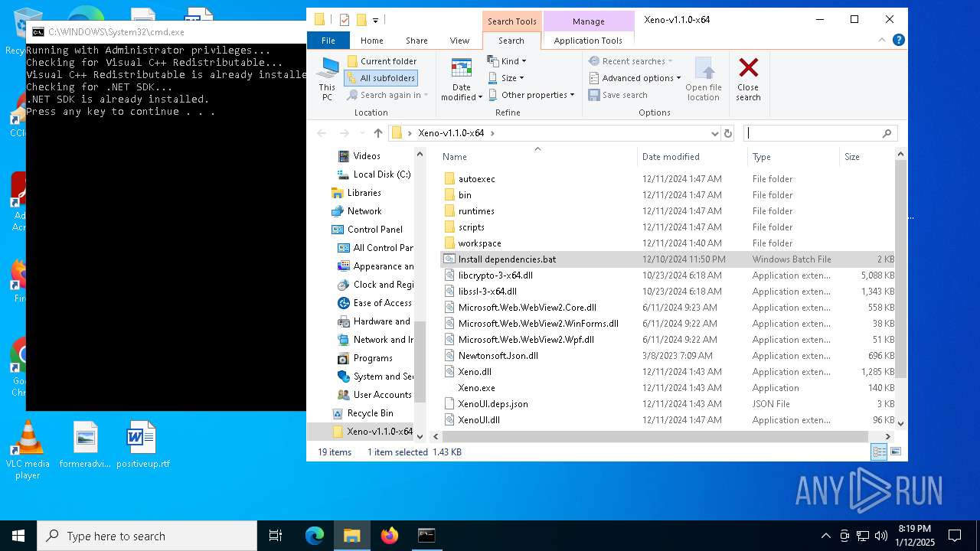Image resolution: width=980 pixels, height=551 pixels.
Task: Select User Accounts in navigation pane
Action: click(x=382, y=395)
